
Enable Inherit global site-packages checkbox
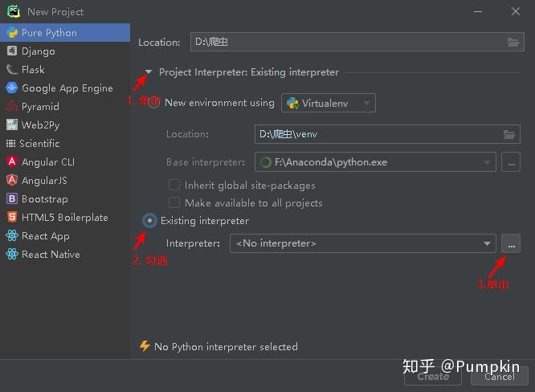coord(174,185)
